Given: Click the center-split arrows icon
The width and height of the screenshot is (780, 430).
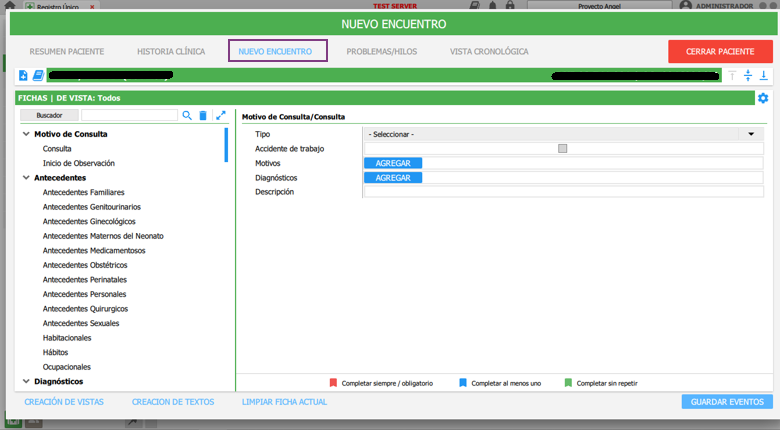Looking at the screenshot, I should pos(748,76).
